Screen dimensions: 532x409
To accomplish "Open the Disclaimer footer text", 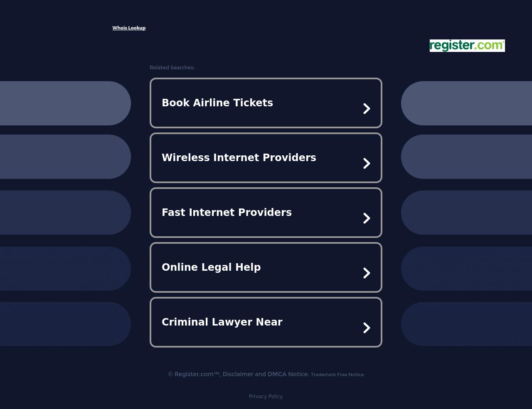I will click(x=238, y=374).
